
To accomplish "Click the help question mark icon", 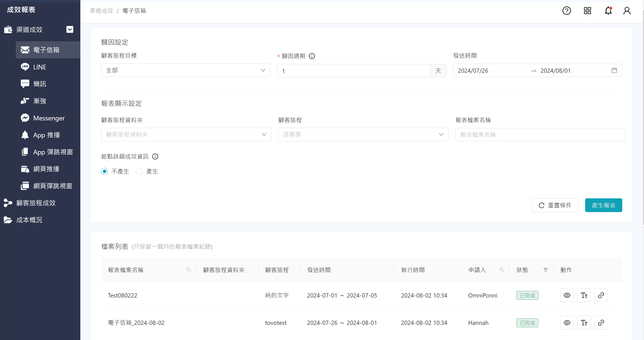I will 566,11.
